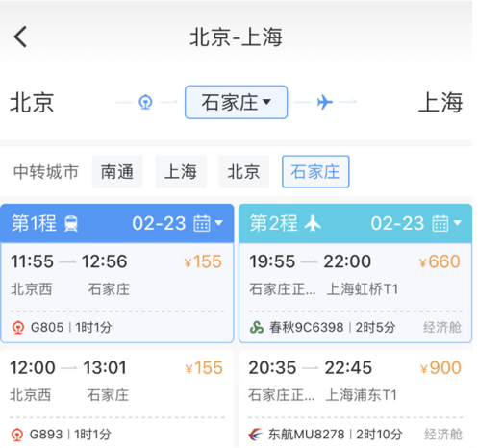Click 第1程 date 02-23

(159, 223)
